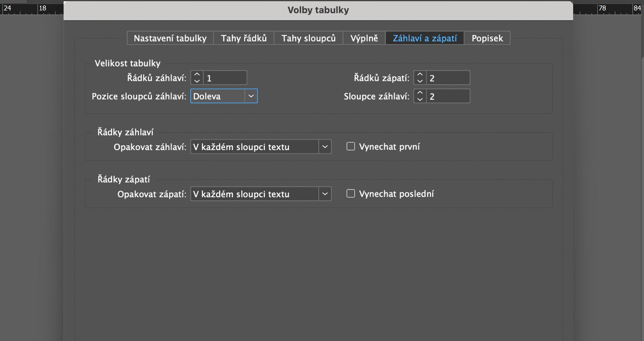The width and height of the screenshot is (644, 341).
Task: Click the Řádků záhlaví number field
Action: [x=225, y=78]
